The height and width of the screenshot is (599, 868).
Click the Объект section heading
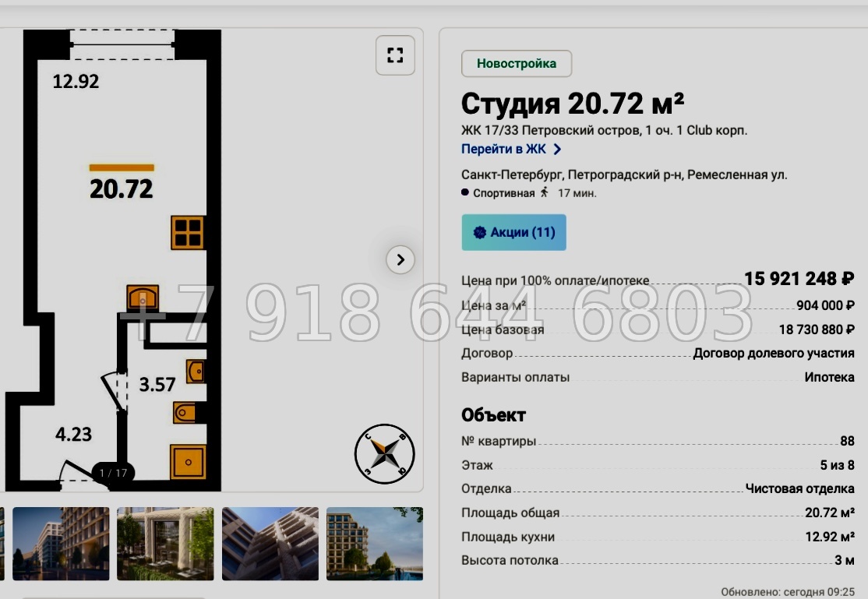click(493, 415)
